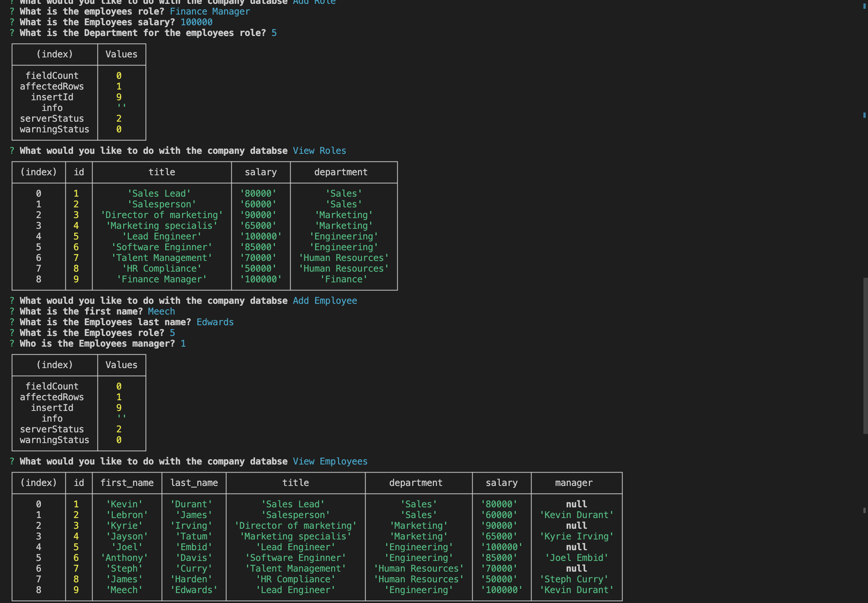Click 'Marketing specialis' title in employees table

296,536
